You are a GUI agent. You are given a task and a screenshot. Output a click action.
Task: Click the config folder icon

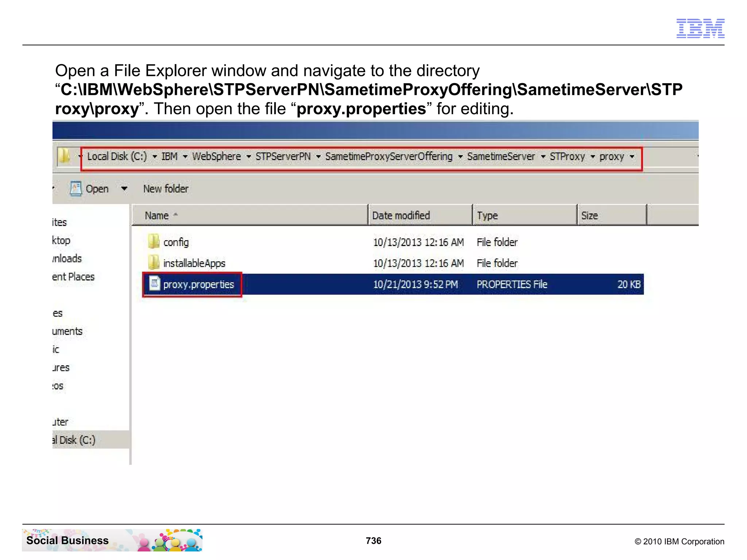coord(154,242)
